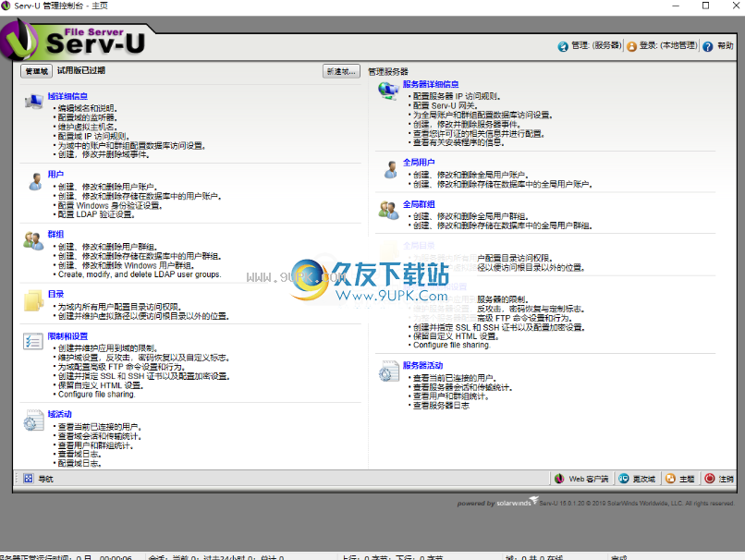The width and height of the screenshot is (745, 560).
Task: Open the 域详细信息 monitor icon
Action: pos(33,101)
